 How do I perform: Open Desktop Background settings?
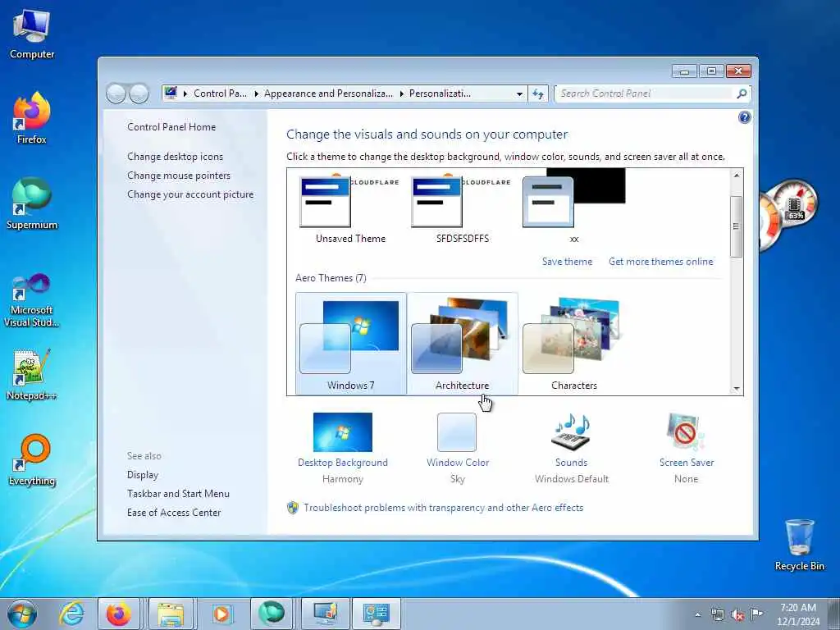(342, 448)
